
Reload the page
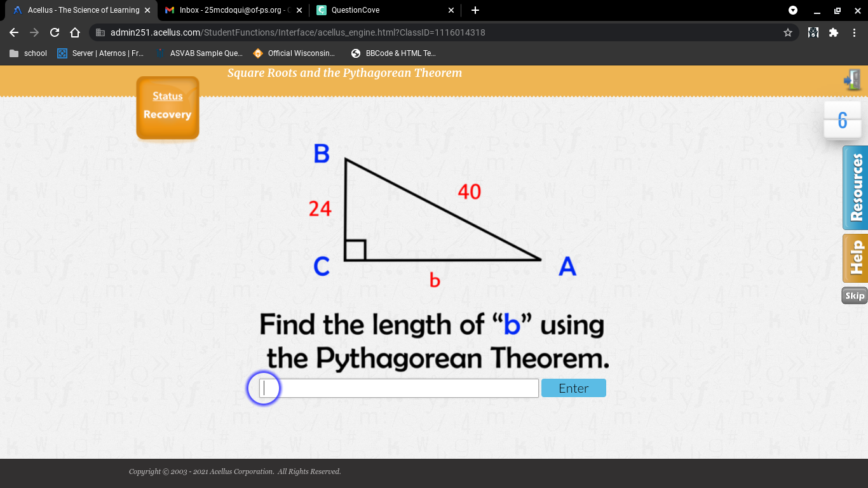click(x=55, y=32)
